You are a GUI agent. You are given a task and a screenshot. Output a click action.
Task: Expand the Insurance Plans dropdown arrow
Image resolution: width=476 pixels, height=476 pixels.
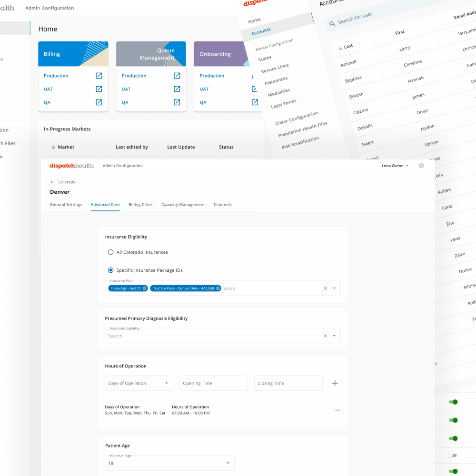coord(334,288)
